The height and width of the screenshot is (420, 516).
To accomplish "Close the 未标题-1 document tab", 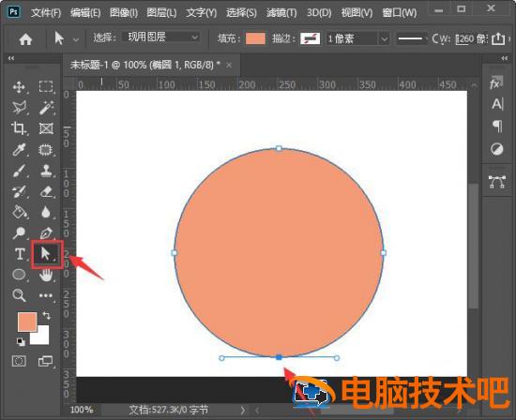I will pos(229,66).
